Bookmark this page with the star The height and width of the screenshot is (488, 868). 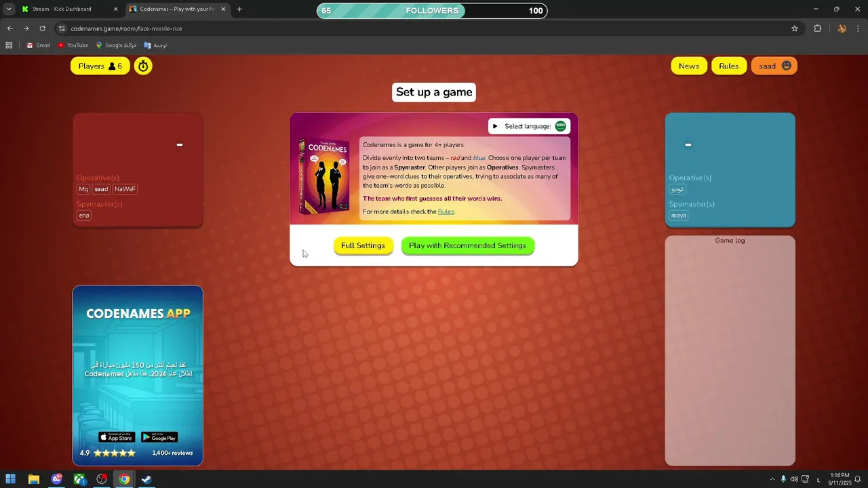[x=795, y=28]
